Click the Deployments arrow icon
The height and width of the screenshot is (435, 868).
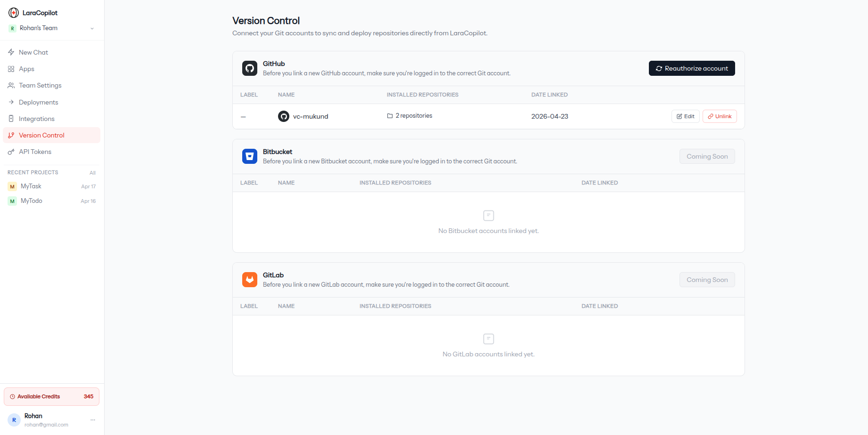[11, 102]
